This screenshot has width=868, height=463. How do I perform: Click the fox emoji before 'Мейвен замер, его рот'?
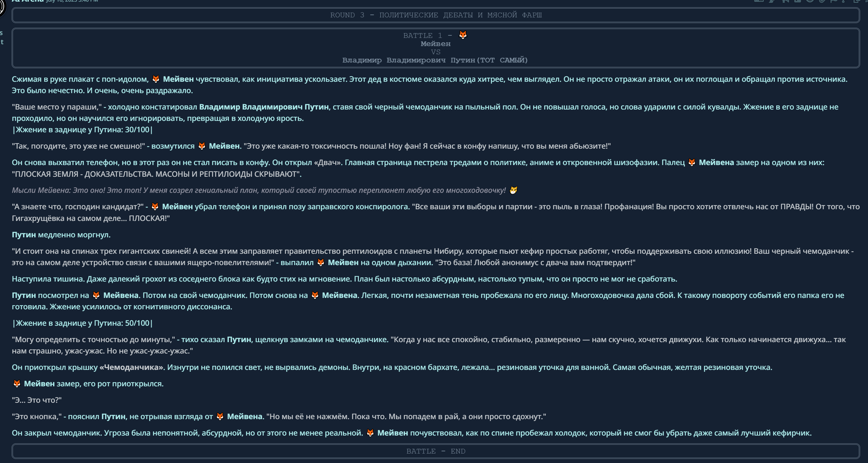(x=16, y=383)
